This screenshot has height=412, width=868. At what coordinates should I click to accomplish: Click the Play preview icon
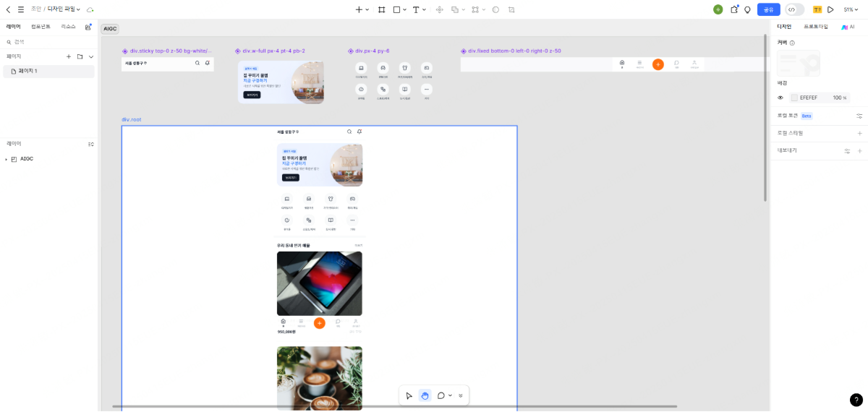click(x=830, y=9)
